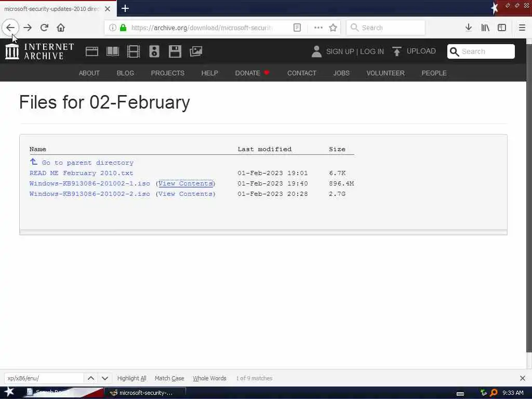Toggle Highlight All in find bar
The height and width of the screenshot is (399, 532).
pyautogui.click(x=131, y=378)
